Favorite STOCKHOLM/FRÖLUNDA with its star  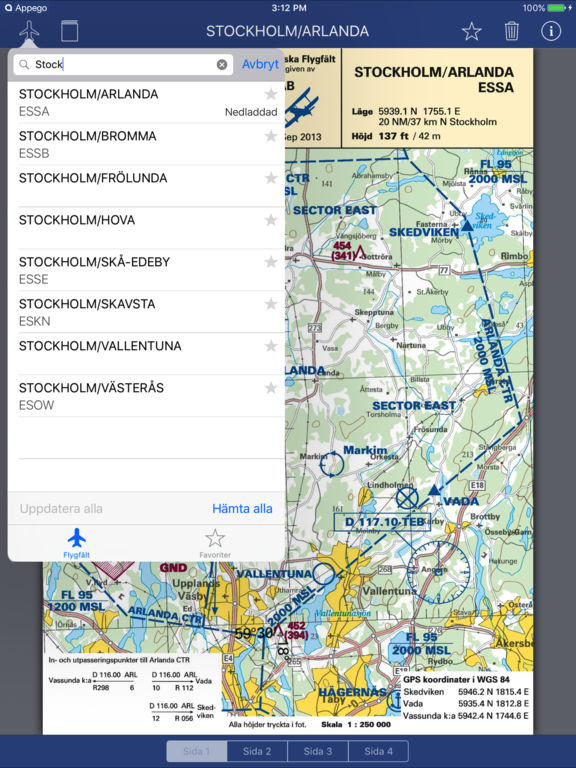coord(270,178)
